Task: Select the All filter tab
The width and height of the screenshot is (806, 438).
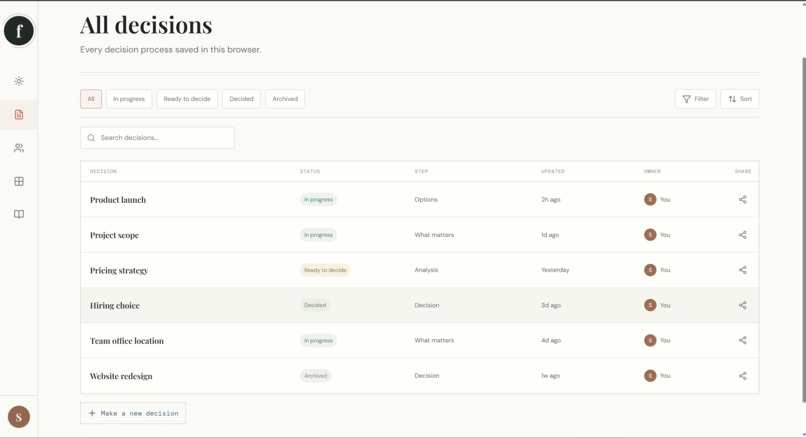Action: 91,99
